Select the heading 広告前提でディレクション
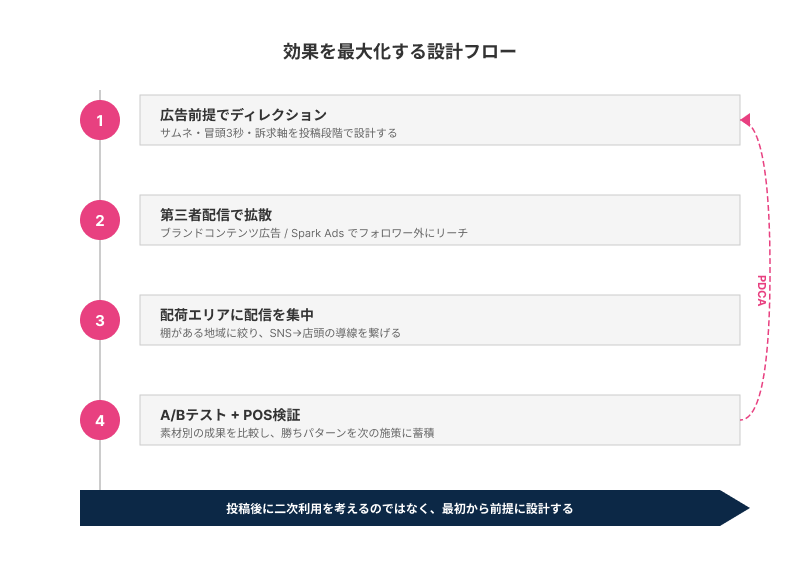The width and height of the screenshot is (800, 580). pyautogui.click(x=243, y=114)
